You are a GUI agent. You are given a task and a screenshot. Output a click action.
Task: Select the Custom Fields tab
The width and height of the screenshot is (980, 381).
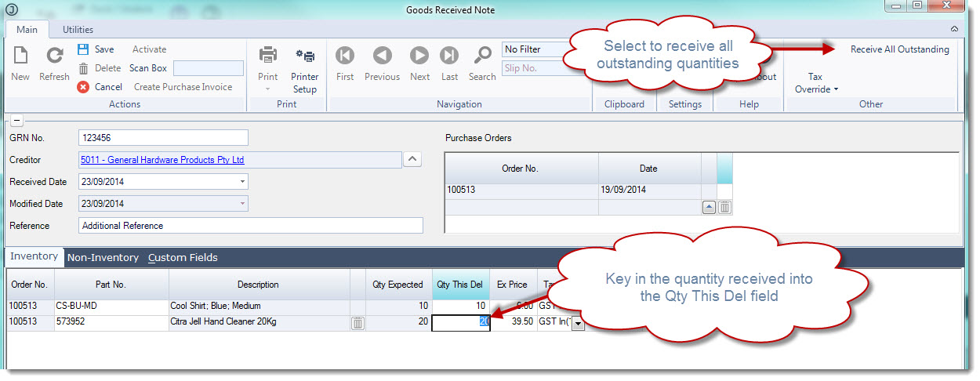[183, 257]
